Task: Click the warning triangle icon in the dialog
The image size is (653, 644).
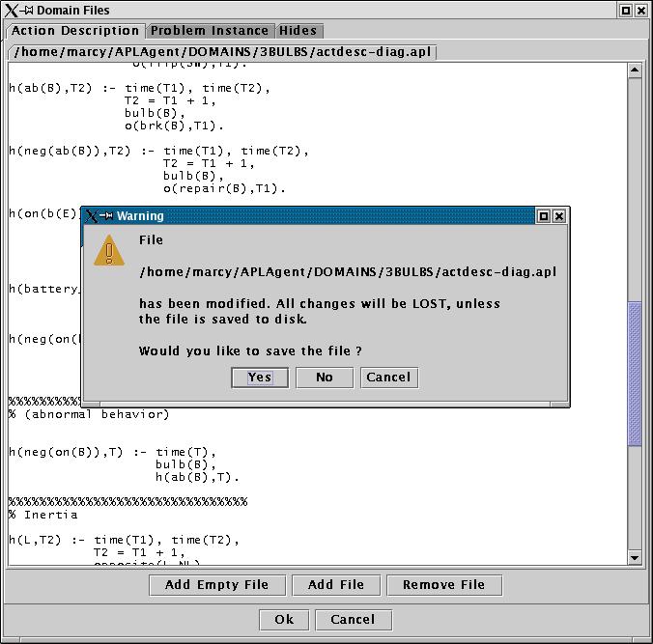Action: (109, 251)
